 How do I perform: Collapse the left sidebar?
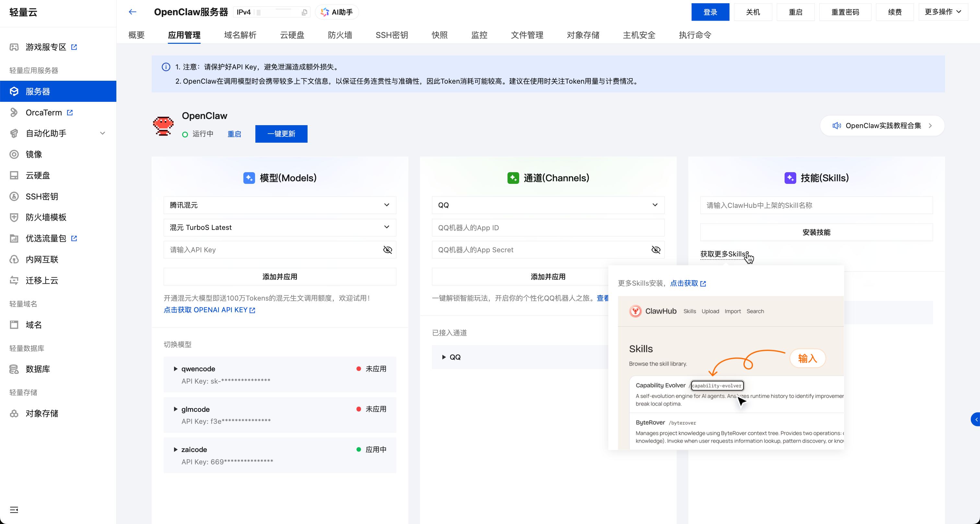click(14, 510)
